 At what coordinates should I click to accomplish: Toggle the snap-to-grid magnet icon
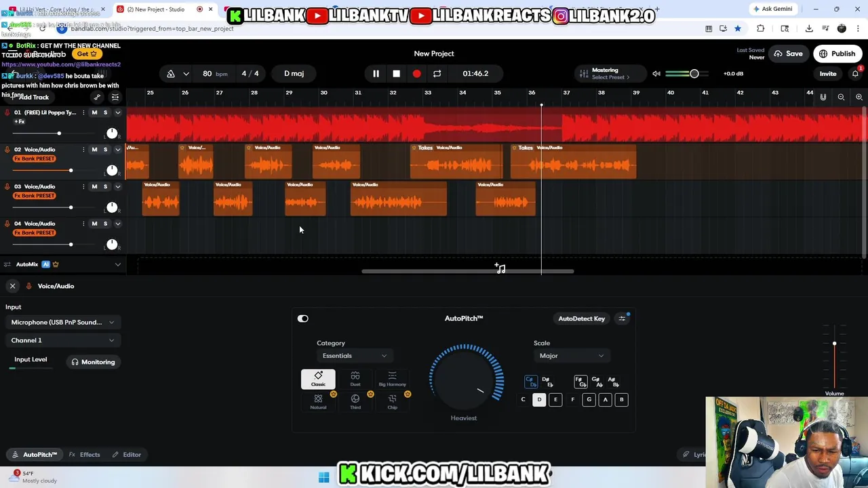tap(823, 97)
